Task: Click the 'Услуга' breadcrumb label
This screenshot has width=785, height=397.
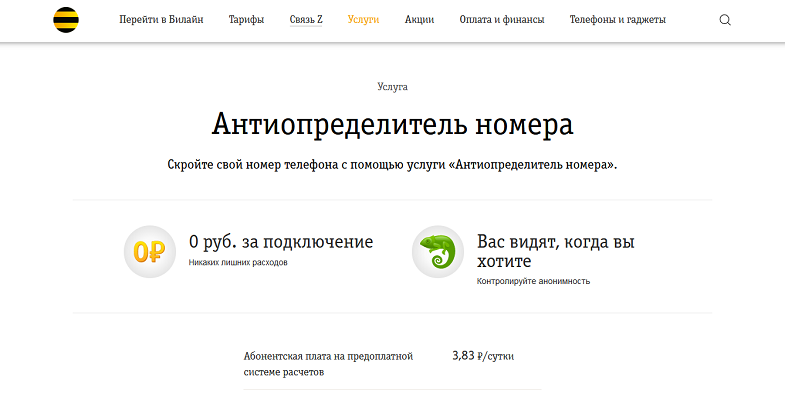Action: tap(392, 87)
